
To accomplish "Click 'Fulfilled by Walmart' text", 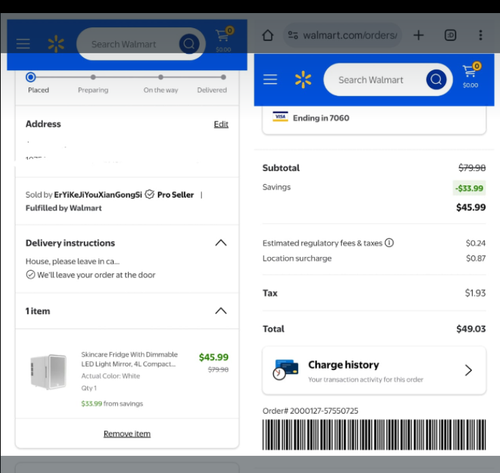I will [64, 208].
